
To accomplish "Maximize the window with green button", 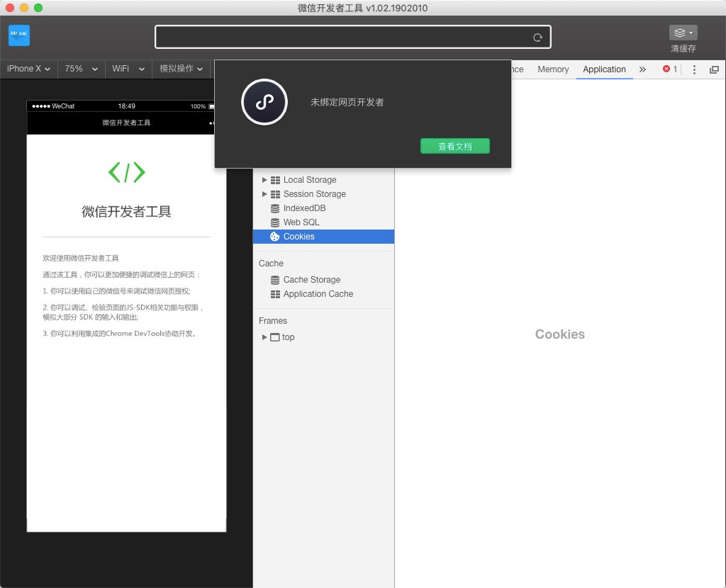I will click(x=38, y=8).
